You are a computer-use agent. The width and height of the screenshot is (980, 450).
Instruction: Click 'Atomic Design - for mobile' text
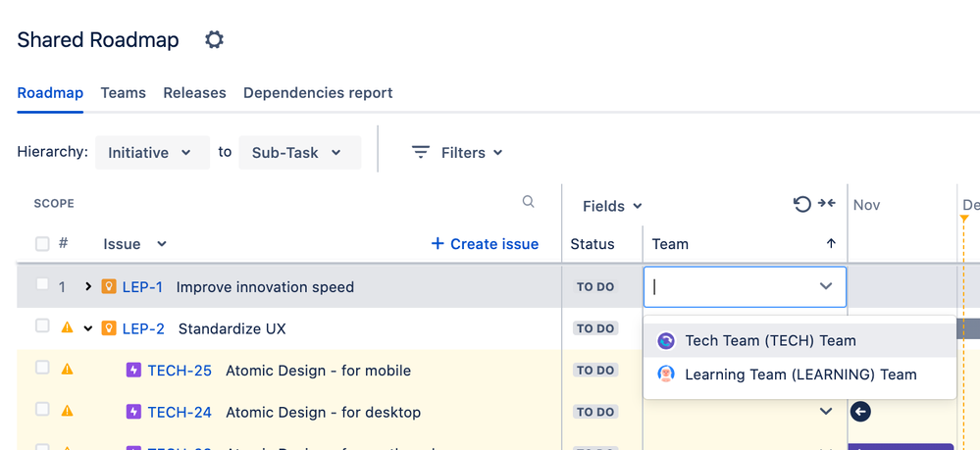click(x=318, y=370)
